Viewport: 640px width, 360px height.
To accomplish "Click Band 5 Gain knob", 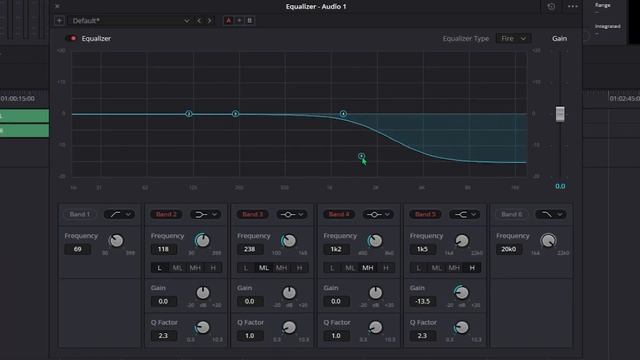I will point(462,293).
